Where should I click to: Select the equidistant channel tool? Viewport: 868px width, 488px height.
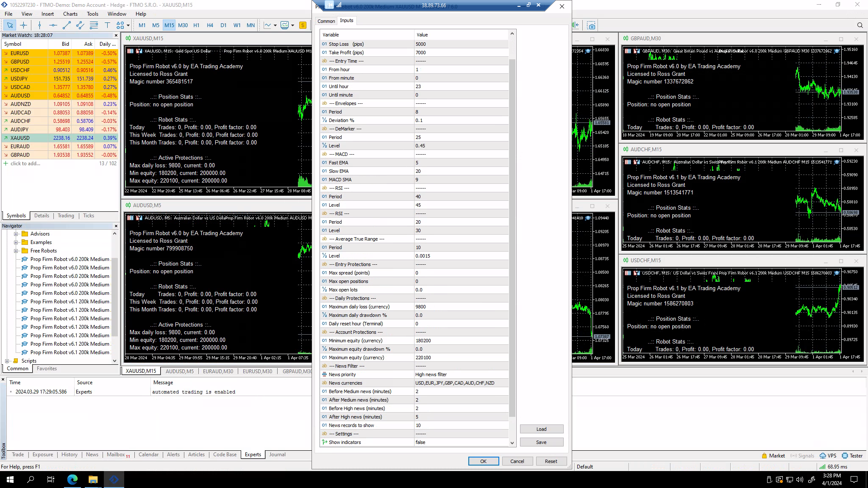80,25
